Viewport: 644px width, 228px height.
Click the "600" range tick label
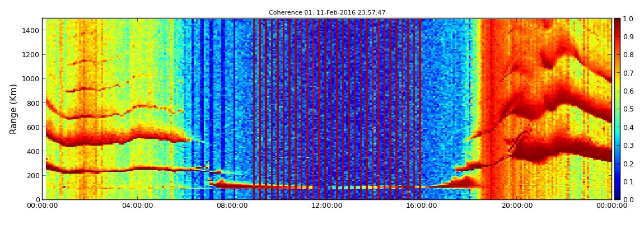(34, 127)
